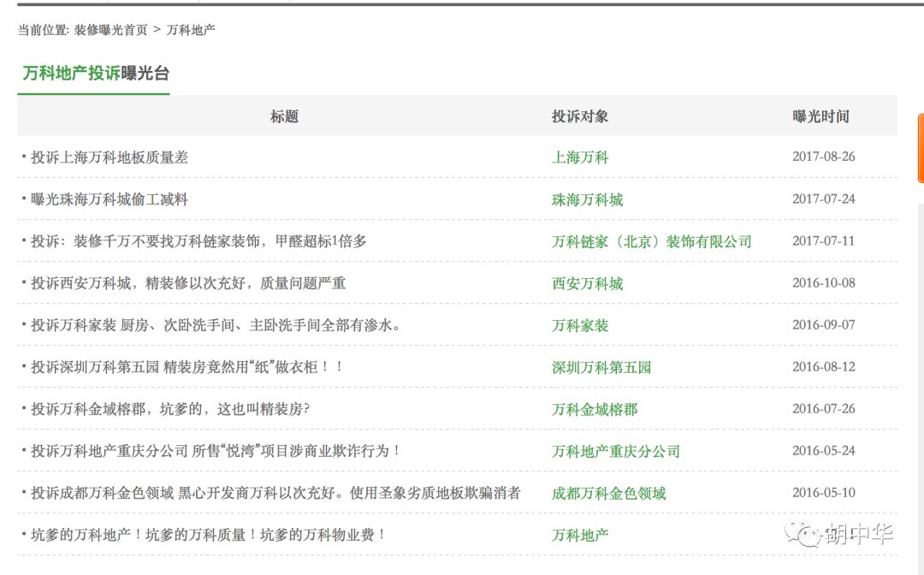Viewport: 924px width, 575px height.
Task: Open complaint 投诉成都万科金色领域 黑心开发商
Action: click(x=275, y=493)
